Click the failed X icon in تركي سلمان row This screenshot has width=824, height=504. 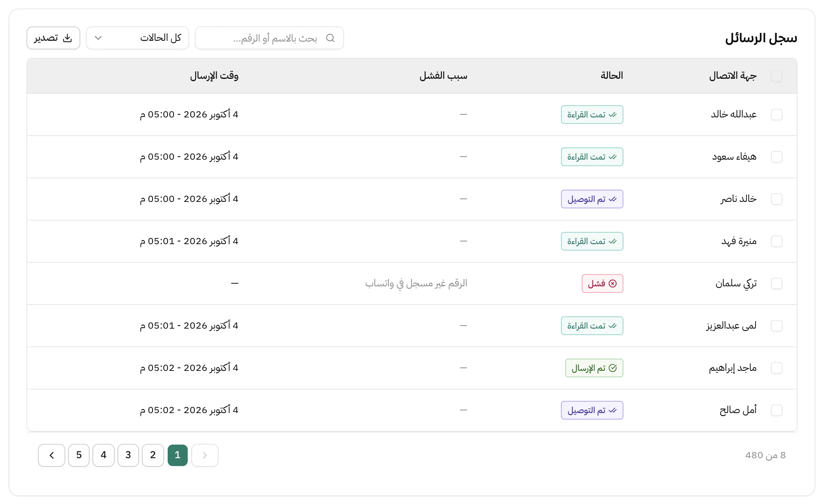[613, 283]
